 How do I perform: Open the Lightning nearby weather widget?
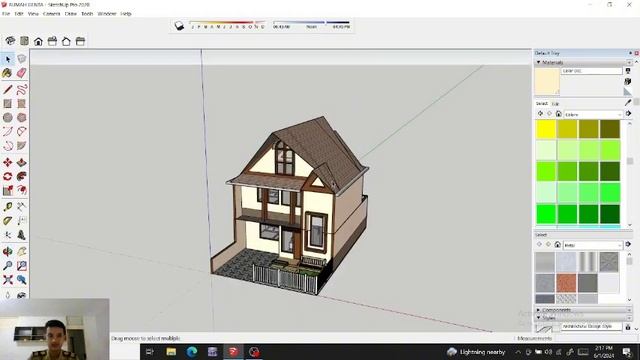click(476, 352)
